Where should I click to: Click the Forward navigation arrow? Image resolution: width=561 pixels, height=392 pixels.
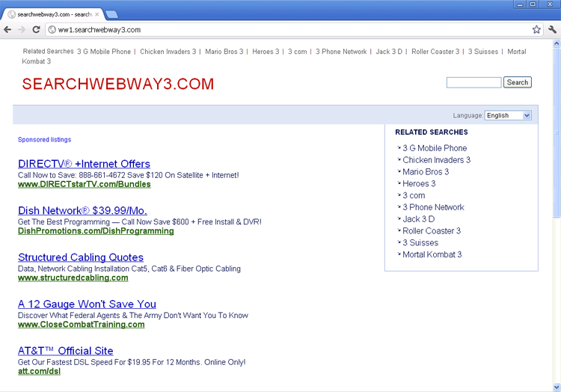click(22, 30)
